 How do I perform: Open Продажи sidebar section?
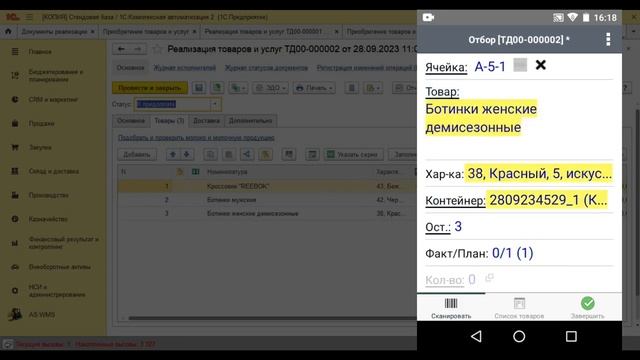point(41,123)
